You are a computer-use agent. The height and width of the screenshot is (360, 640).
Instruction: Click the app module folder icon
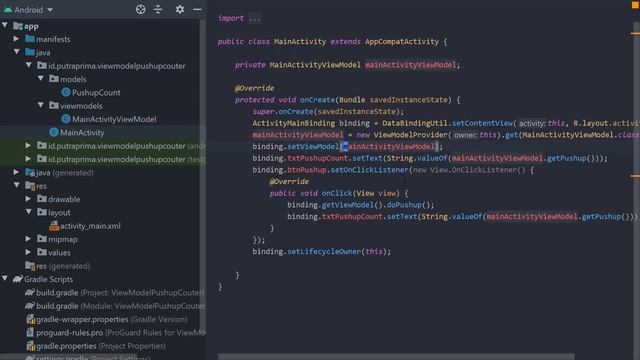click(18, 26)
